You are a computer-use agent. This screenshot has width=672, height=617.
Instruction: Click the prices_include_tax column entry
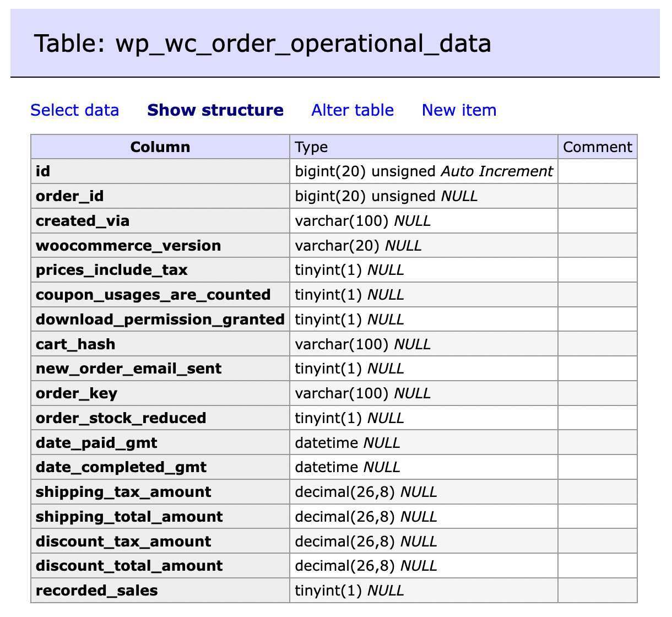point(111,270)
